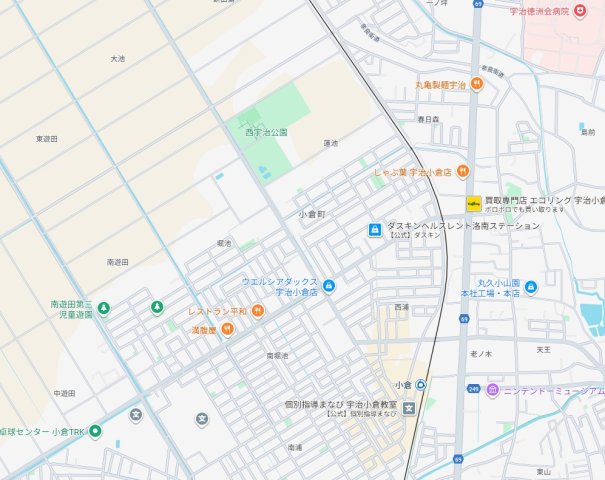Open the 丸亀製麺宇治 restaurant pin

477,84
